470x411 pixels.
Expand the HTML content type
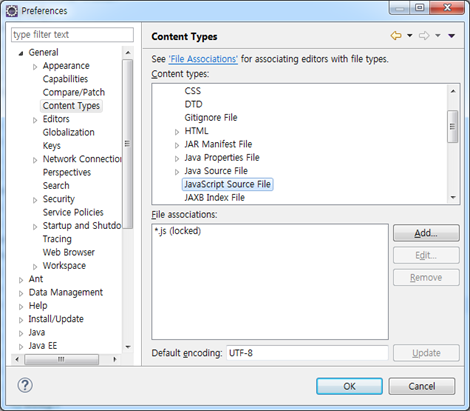pyautogui.click(x=177, y=132)
